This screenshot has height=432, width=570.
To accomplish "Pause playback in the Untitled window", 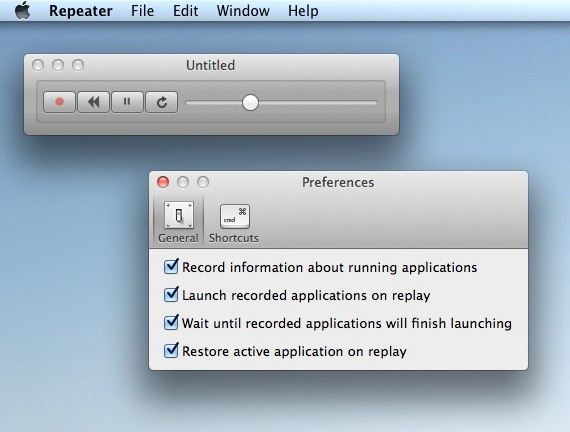I will coord(127,102).
